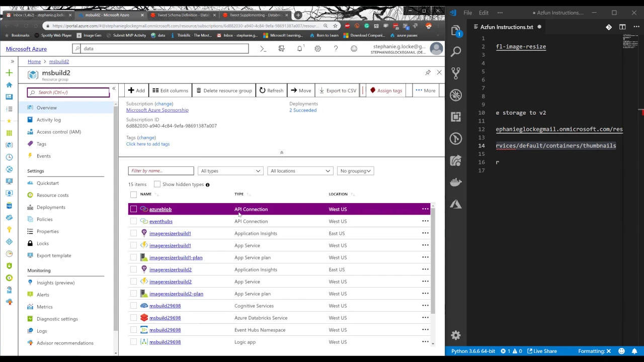Open File menu in VS Code

tap(468, 13)
